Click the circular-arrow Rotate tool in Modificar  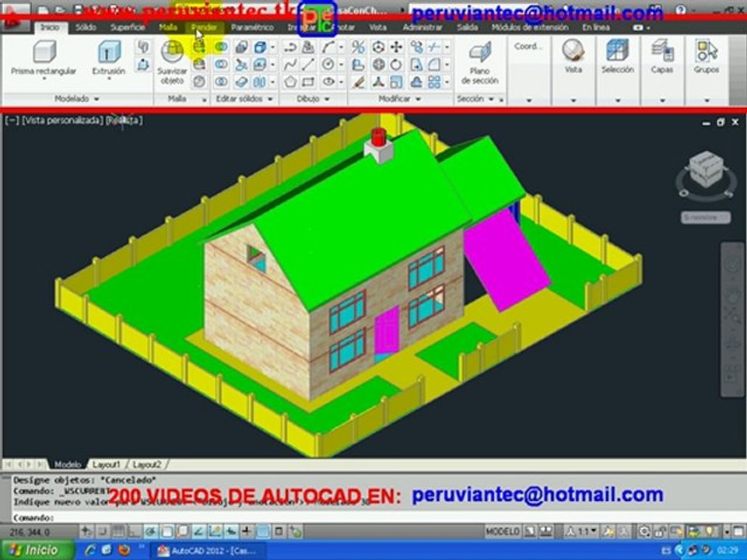click(x=396, y=65)
